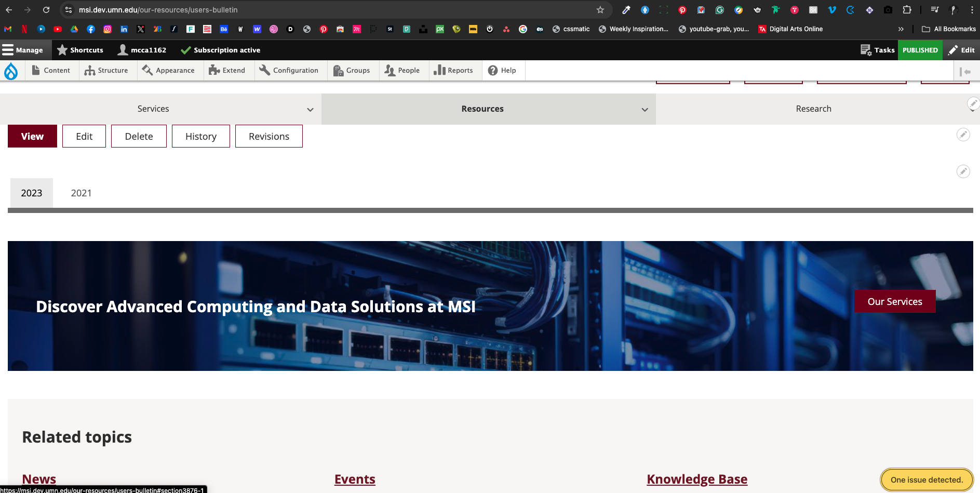The height and width of the screenshot is (493, 980).
Task: Show hidden bookmarks overflow chevron
Action: click(901, 29)
